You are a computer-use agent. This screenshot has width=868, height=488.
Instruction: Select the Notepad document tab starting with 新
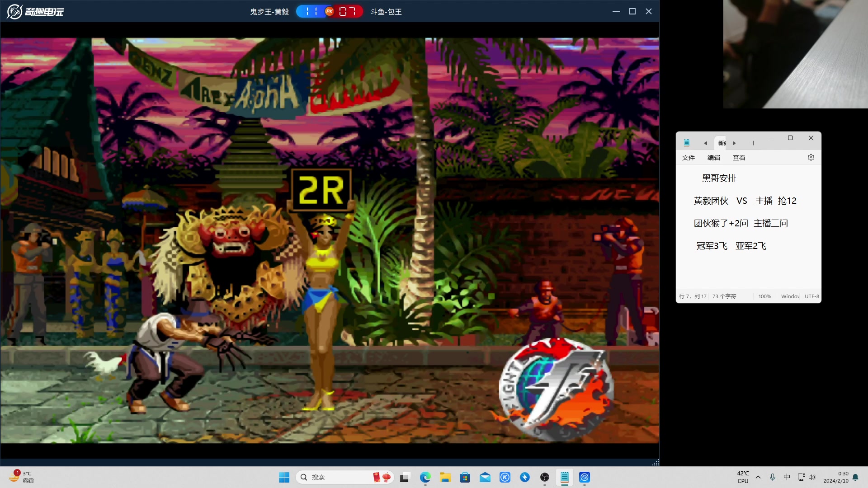coord(722,143)
